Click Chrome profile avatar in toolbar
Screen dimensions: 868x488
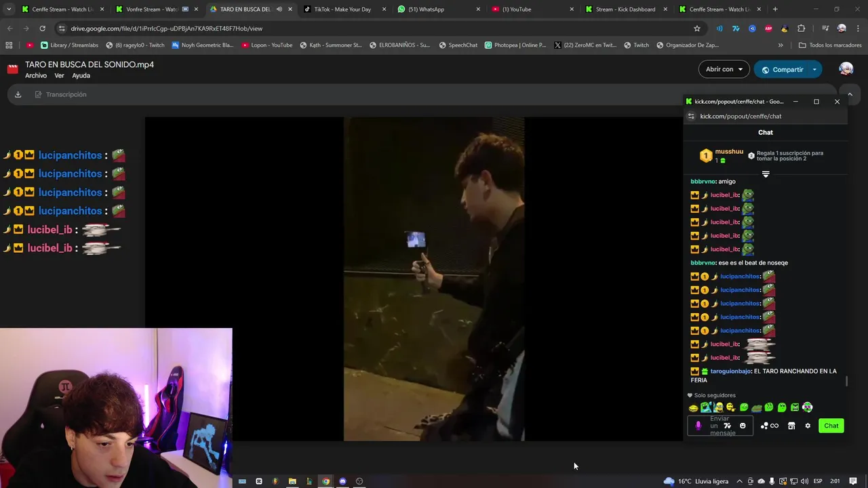pyautogui.click(x=842, y=28)
